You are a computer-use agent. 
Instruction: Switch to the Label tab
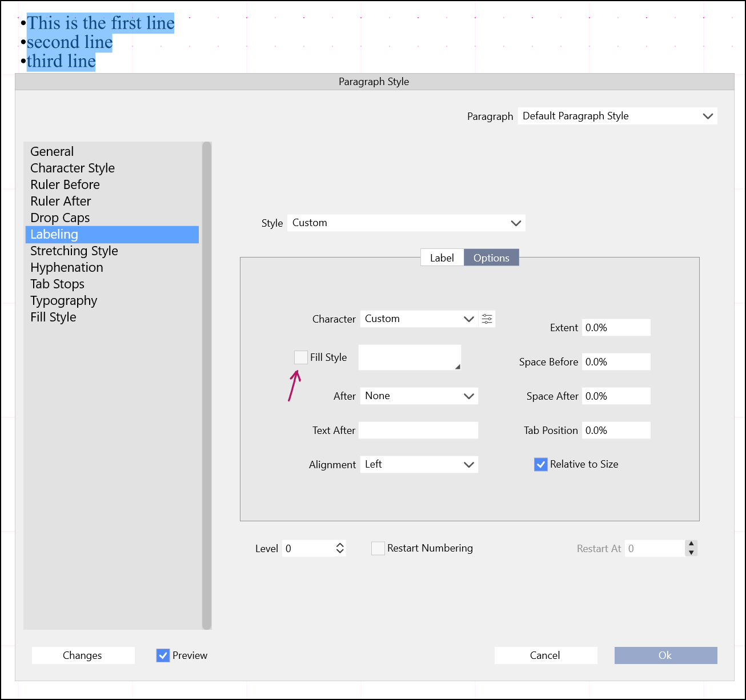(442, 258)
